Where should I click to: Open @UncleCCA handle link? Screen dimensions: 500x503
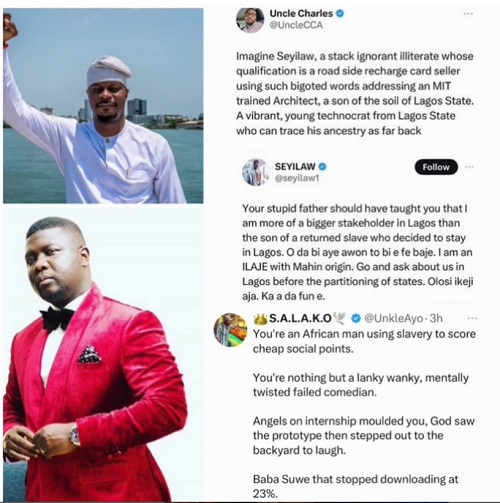pyautogui.click(x=296, y=25)
